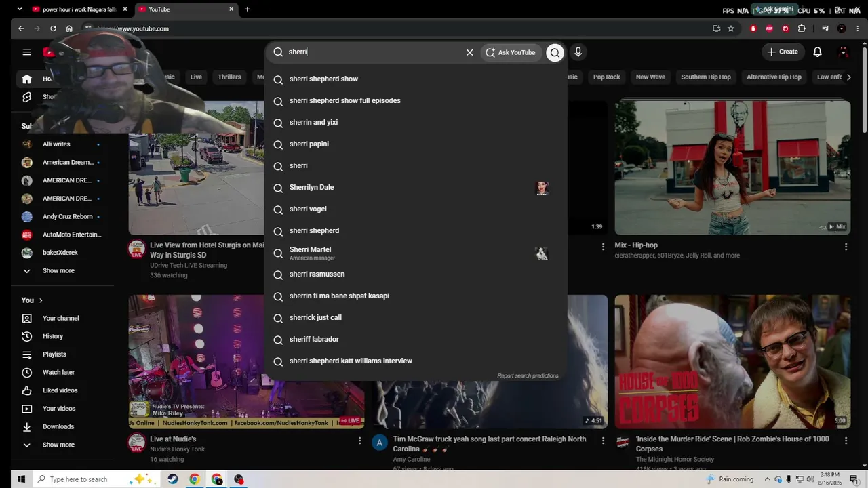Choose "sherrin ti ma bane shpat kasapi"
The image size is (868, 488).
coord(416,296)
